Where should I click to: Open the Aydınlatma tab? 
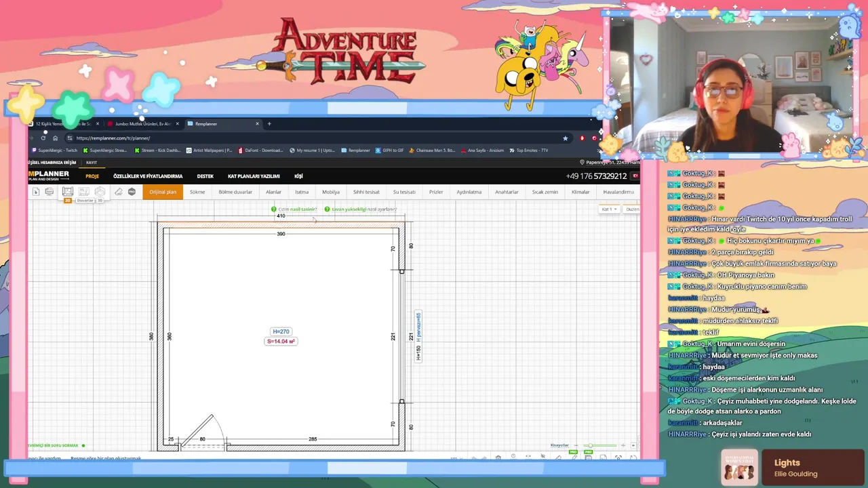[x=469, y=192]
